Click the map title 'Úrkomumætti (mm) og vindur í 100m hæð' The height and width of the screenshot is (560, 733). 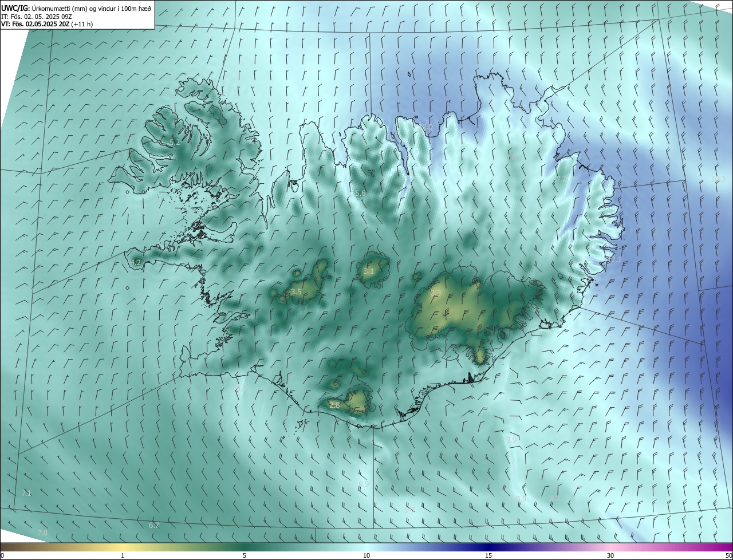pyautogui.click(x=92, y=8)
